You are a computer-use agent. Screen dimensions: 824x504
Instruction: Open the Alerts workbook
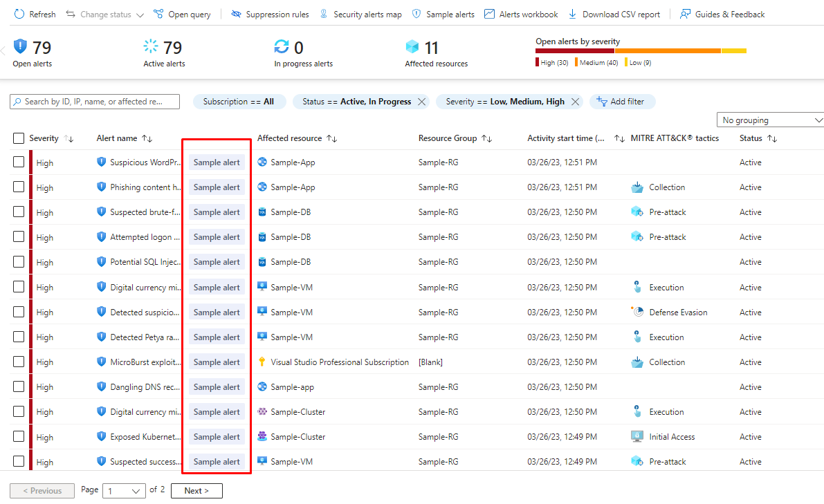click(521, 14)
